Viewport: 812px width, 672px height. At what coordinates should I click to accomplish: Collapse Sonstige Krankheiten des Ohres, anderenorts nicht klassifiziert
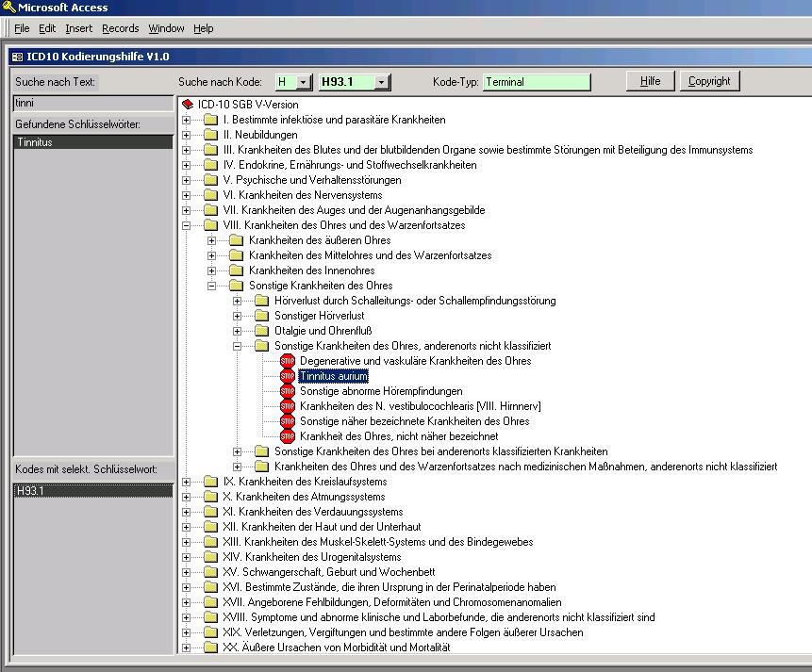coord(237,346)
